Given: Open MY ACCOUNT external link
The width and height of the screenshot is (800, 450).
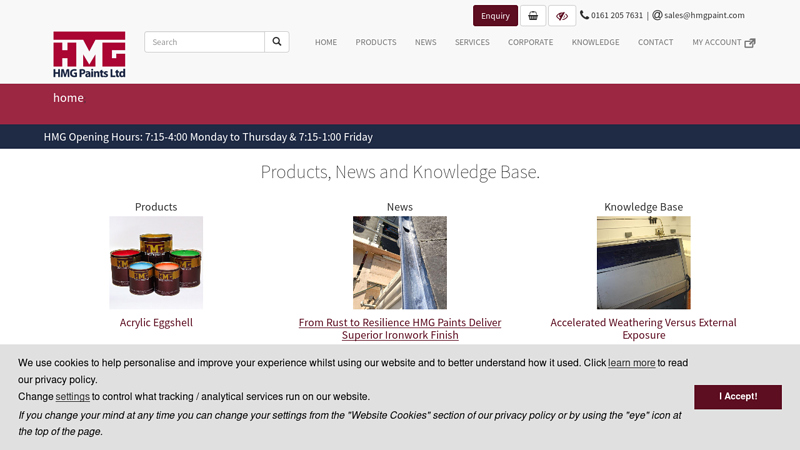Looking at the screenshot, I should 723,43.
